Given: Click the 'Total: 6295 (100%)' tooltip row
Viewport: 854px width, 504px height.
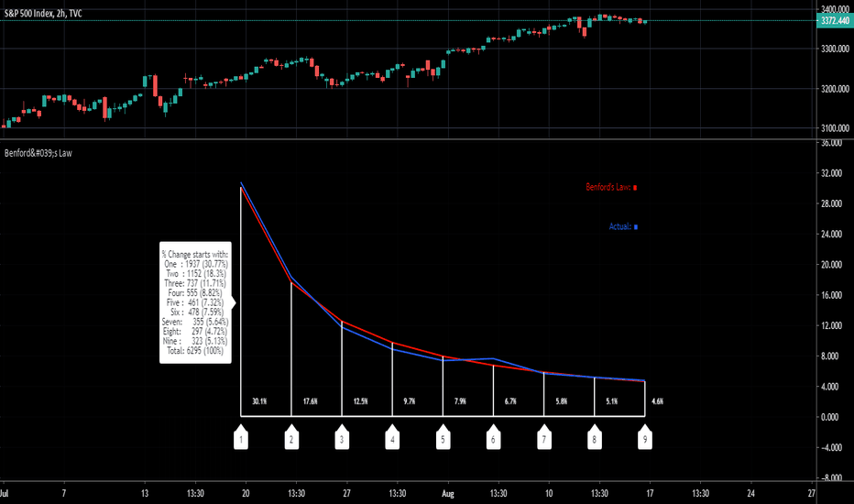Looking at the screenshot, I should (x=195, y=351).
